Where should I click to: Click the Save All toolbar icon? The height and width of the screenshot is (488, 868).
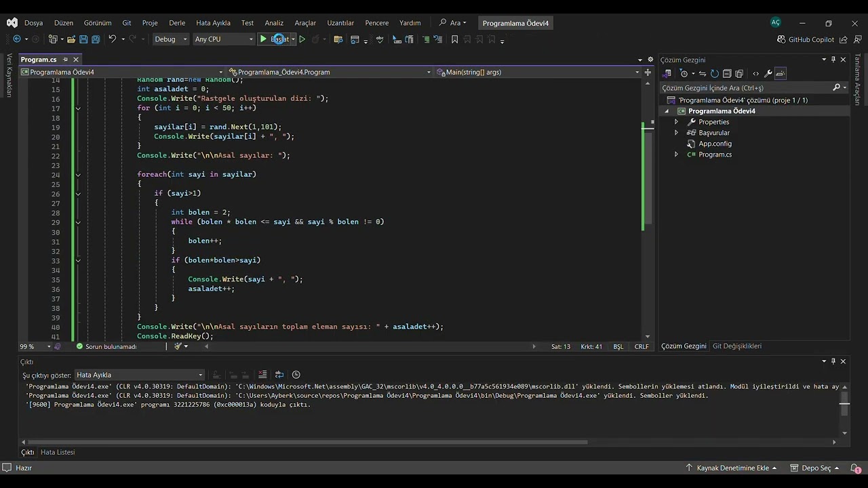click(96, 39)
